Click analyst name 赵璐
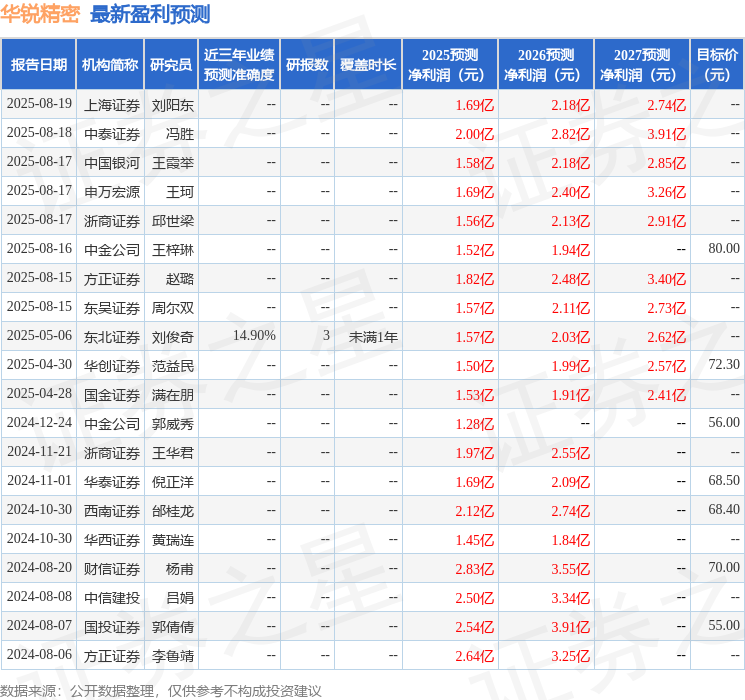Screen dimensions: 745x700 [180, 279]
